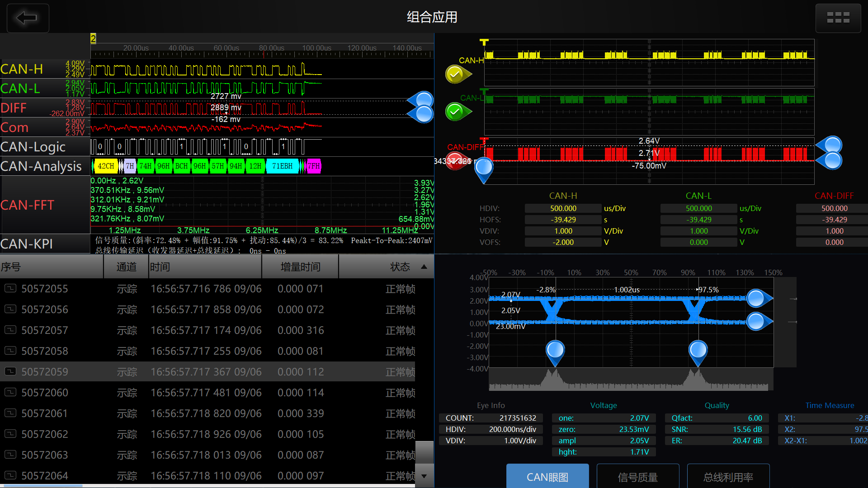Select frame row 50572055
This screenshot has height=488, width=868.
(208, 289)
